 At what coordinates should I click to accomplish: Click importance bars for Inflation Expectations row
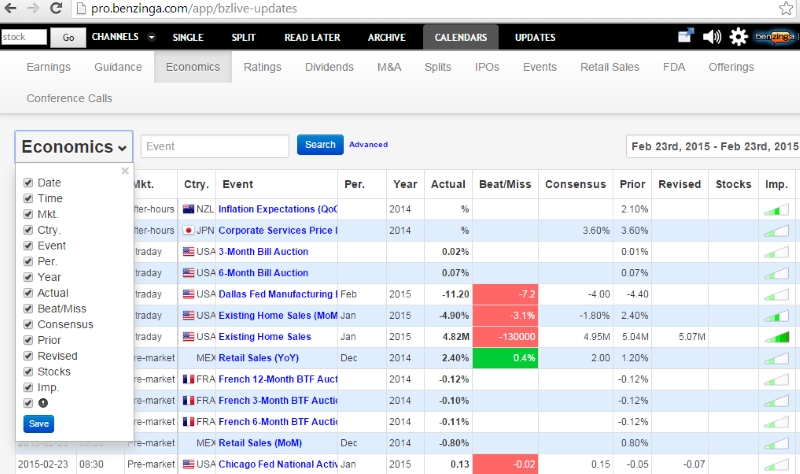[x=777, y=209]
